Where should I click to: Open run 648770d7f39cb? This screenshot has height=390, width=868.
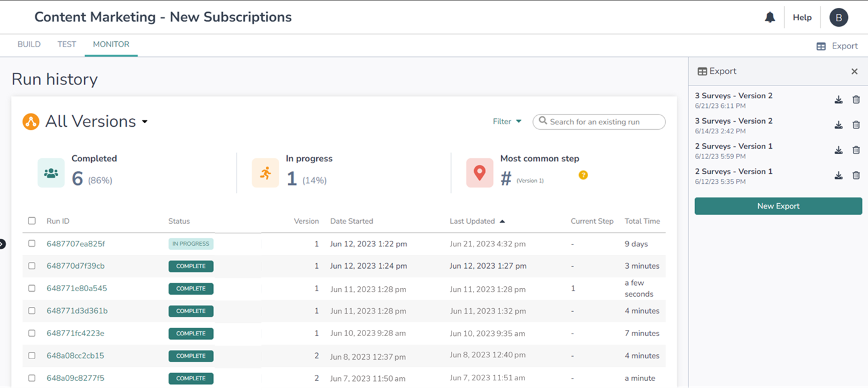[x=76, y=266]
